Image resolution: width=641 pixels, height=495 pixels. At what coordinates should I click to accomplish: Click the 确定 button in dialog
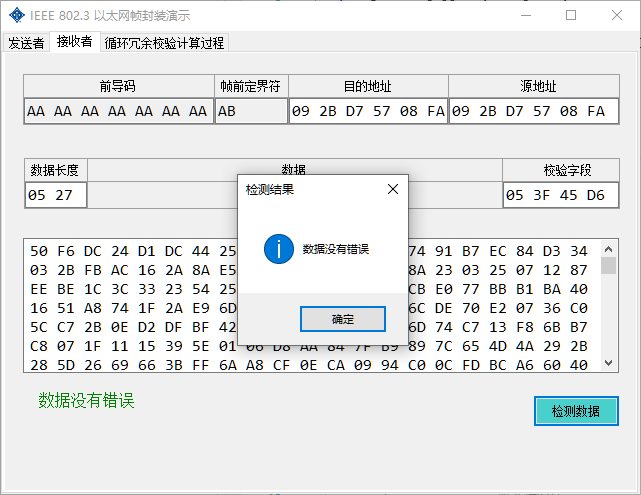click(x=342, y=319)
